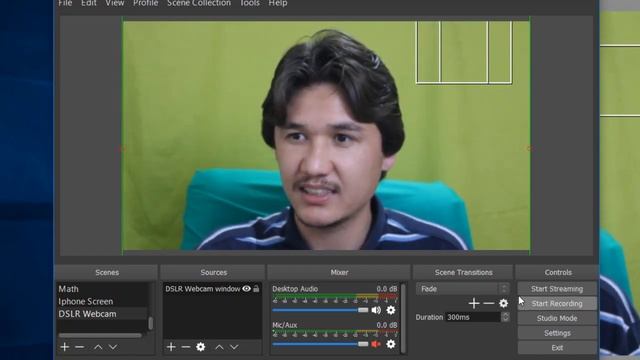Screen dimensions: 640x360
Task: Open source properties gear icon
Action: coord(200,347)
